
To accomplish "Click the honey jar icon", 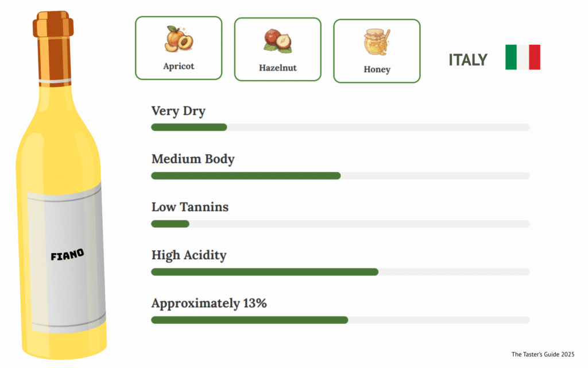I will 377,42.
